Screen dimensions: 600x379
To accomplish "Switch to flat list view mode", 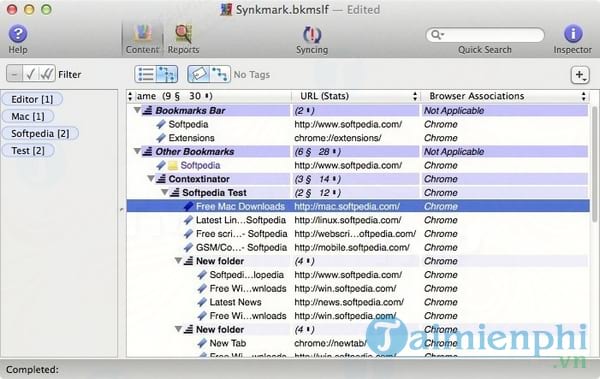I will click(x=145, y=74).
